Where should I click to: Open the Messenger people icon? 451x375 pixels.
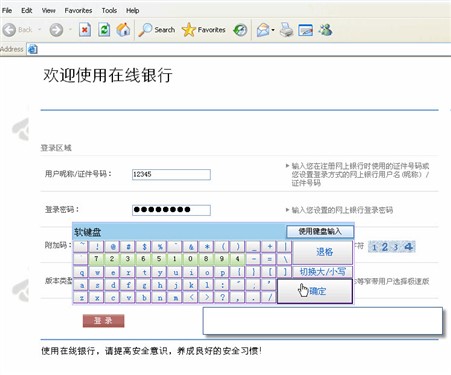325,30
